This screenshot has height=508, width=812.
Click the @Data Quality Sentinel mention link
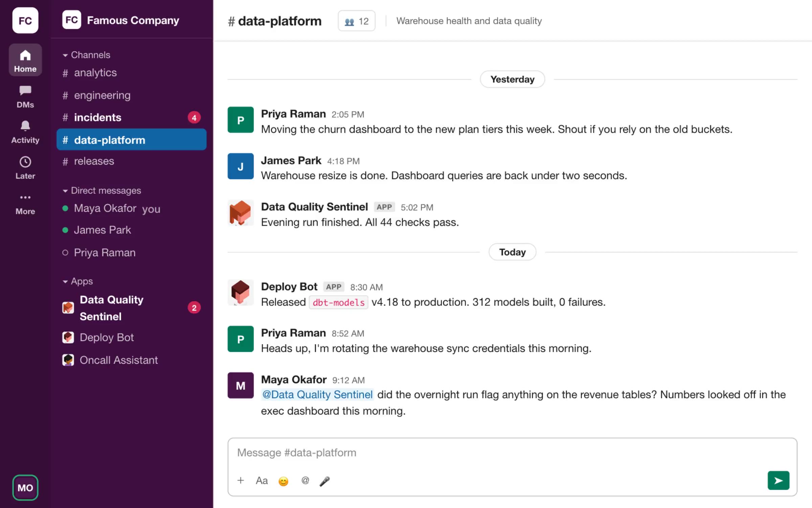point(317,395)
